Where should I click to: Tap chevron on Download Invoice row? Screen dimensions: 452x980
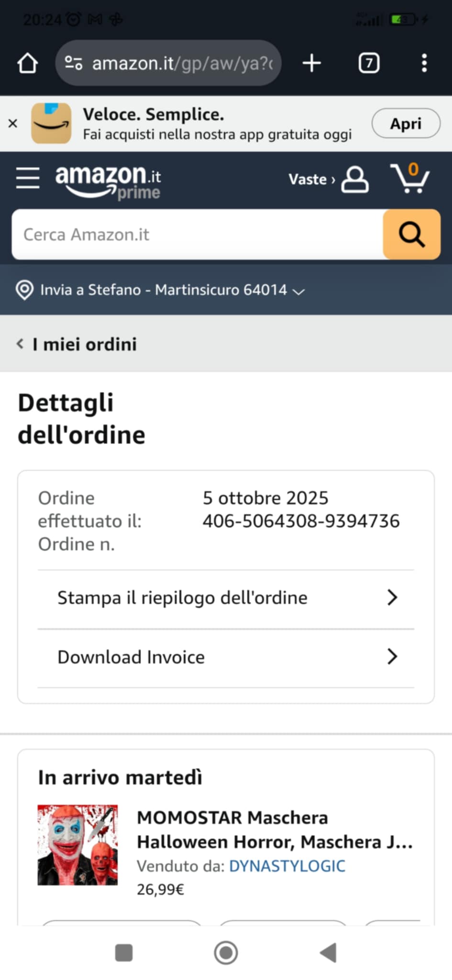point(392,657)
